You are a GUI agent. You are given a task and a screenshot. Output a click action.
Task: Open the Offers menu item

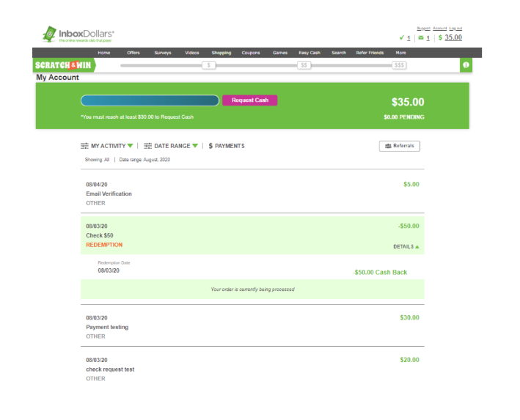pos(133,53)
